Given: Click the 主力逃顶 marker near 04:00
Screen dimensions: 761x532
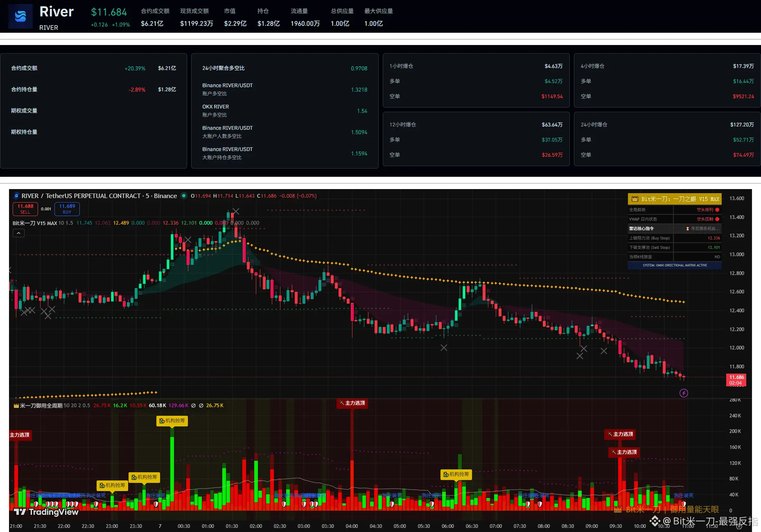Looking at the screenshot, I should tap(352, 403).
